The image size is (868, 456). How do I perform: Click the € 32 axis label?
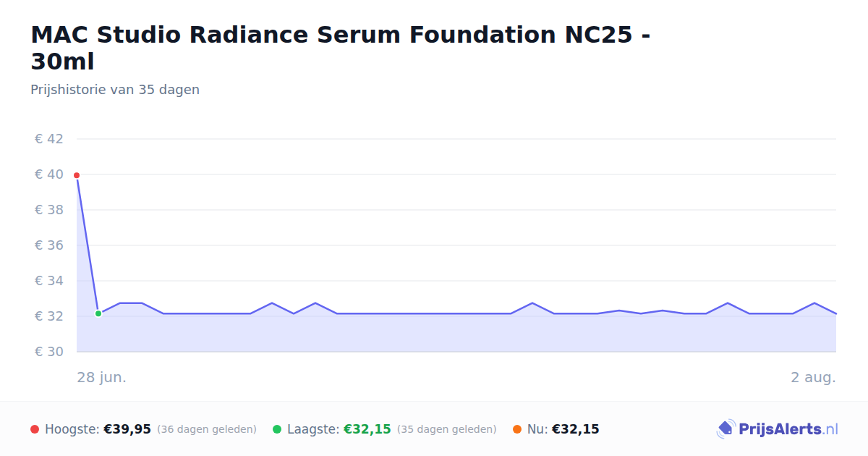tap(49, 316)
